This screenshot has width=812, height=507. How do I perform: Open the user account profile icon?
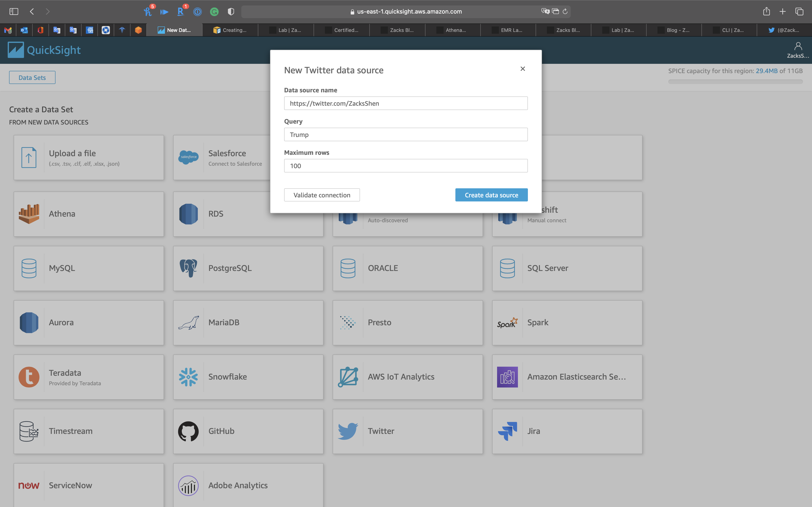click(x=798, y=46)
